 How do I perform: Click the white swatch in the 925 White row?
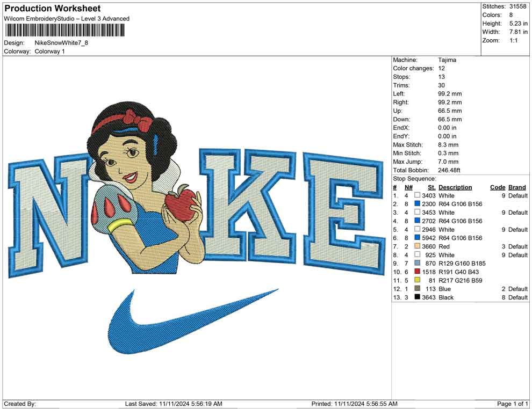click(x=418, y=254)
